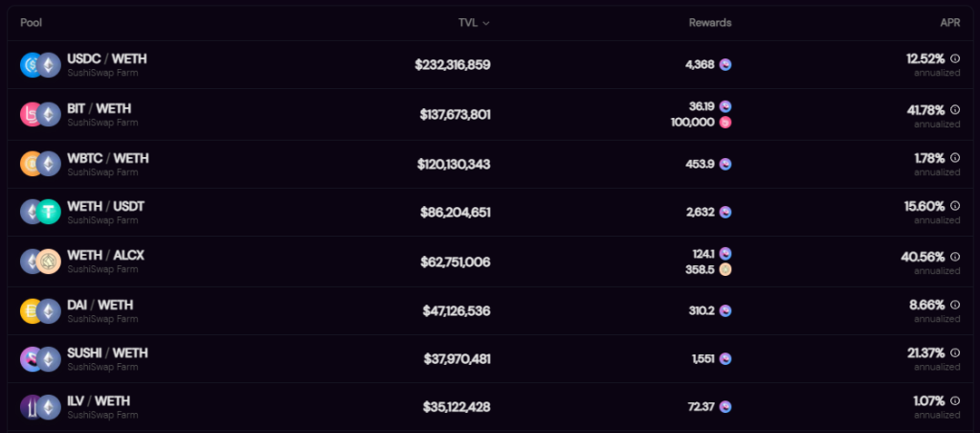Click the info icon beside 1.07% APR
The height and width of the screenshot is (433, 980).
pyautogui.click(x=955, y=400)
